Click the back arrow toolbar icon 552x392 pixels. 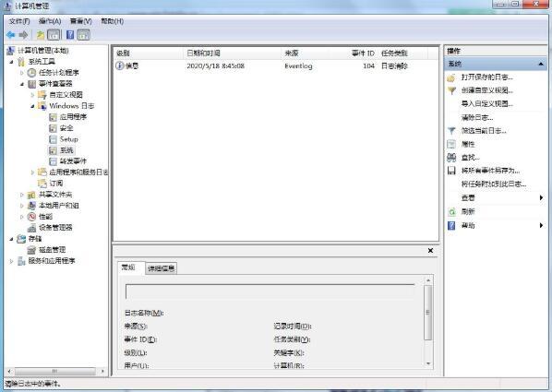click(x=10, y=35)
